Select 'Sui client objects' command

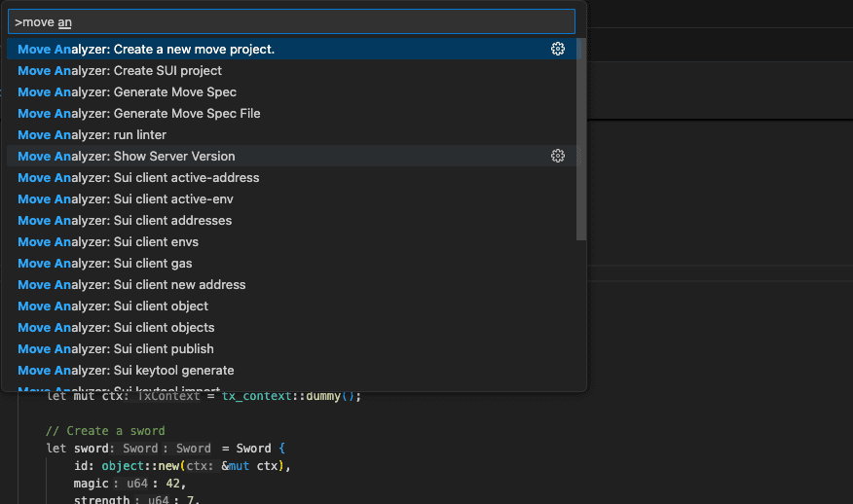pyautogui.click(x=291, y=327)
